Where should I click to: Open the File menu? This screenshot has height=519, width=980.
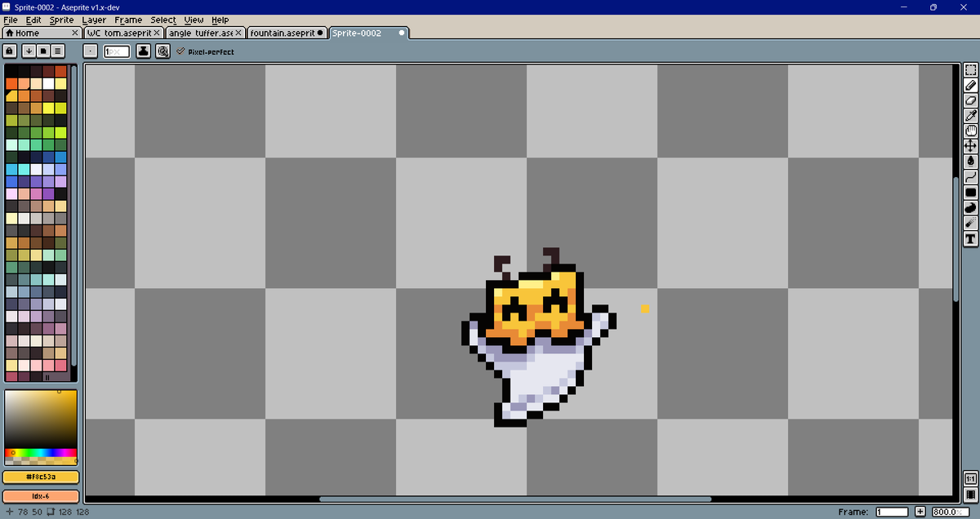click(x=11, y=20)
